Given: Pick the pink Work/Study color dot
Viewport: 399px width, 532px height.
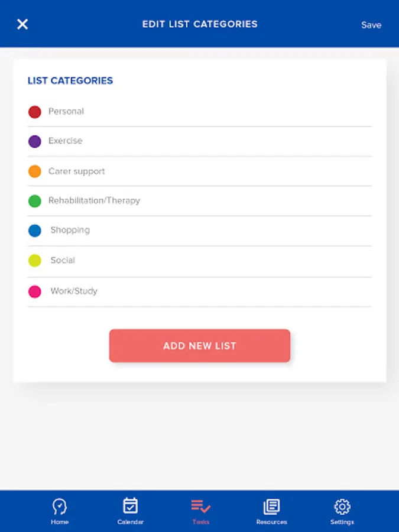Looking at the screenshot, I should [35, 291].
